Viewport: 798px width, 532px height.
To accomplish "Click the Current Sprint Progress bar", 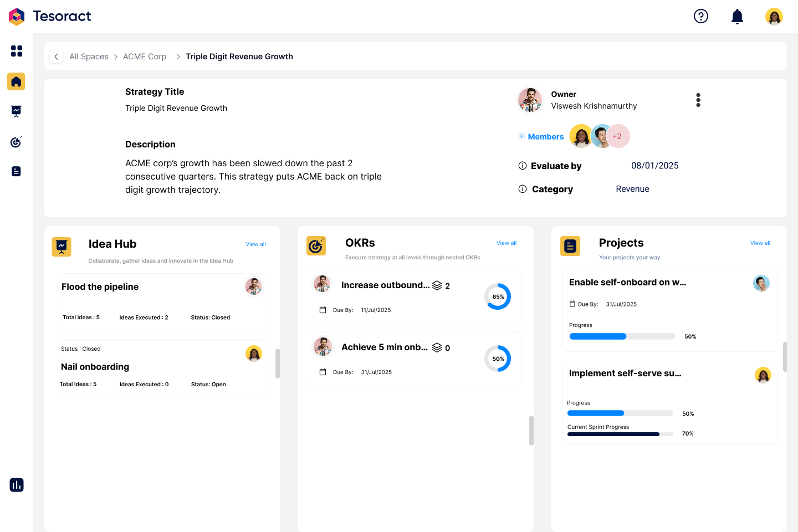I will pos(620,434).
